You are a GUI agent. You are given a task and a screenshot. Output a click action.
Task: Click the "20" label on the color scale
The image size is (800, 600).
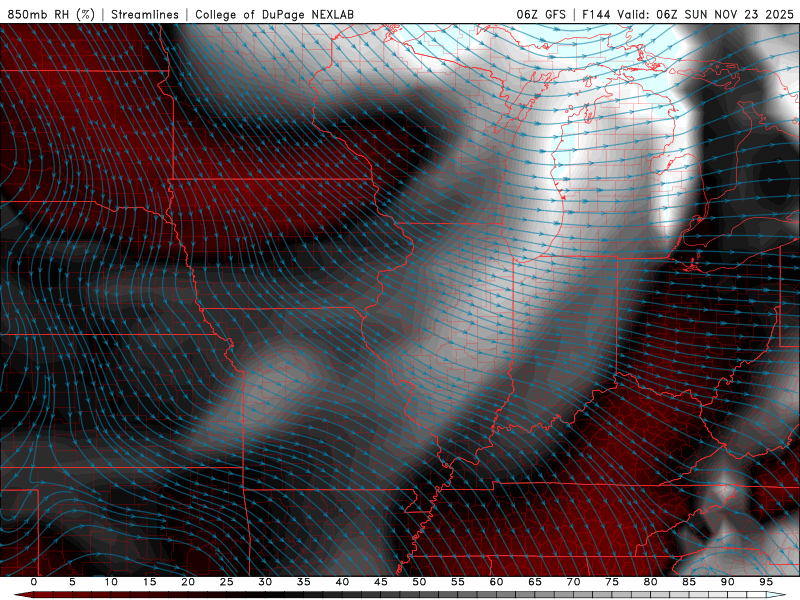coord(188,582)
